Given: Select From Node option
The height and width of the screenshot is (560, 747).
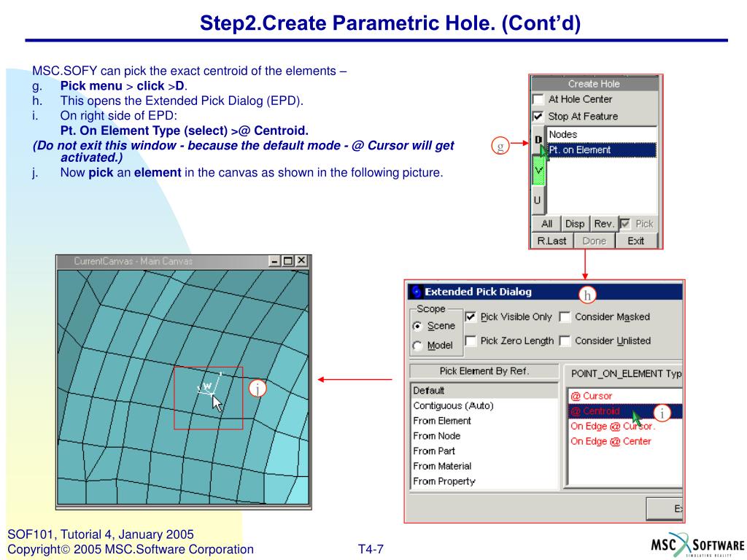Looking at the screenshot, I should [484, 436].
